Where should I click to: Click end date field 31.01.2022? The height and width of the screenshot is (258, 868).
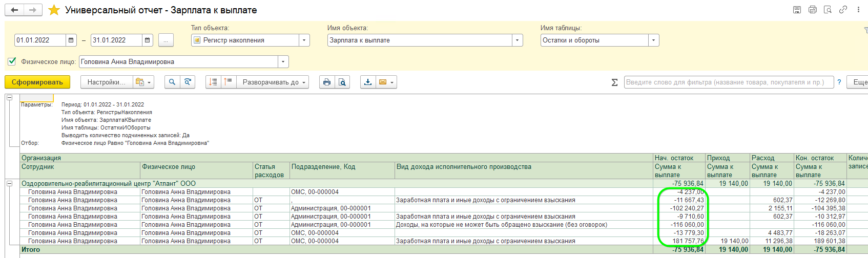[x=116, y=40]
